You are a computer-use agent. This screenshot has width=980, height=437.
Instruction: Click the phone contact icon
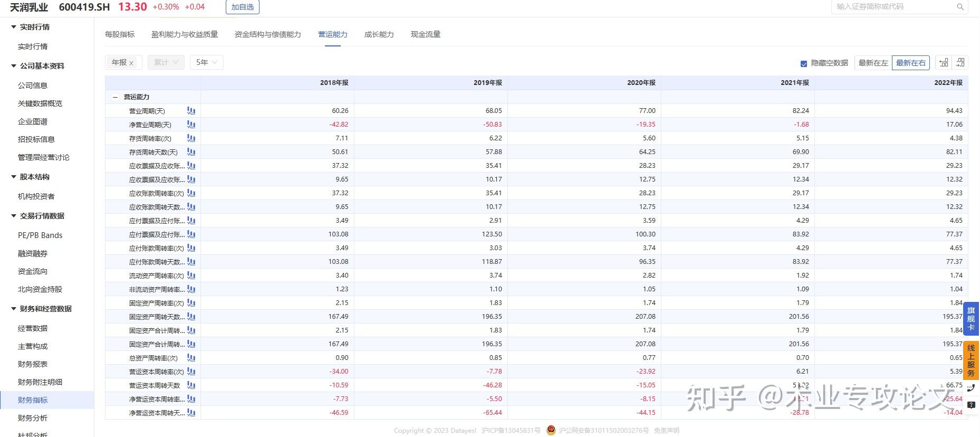coord(971,388)
